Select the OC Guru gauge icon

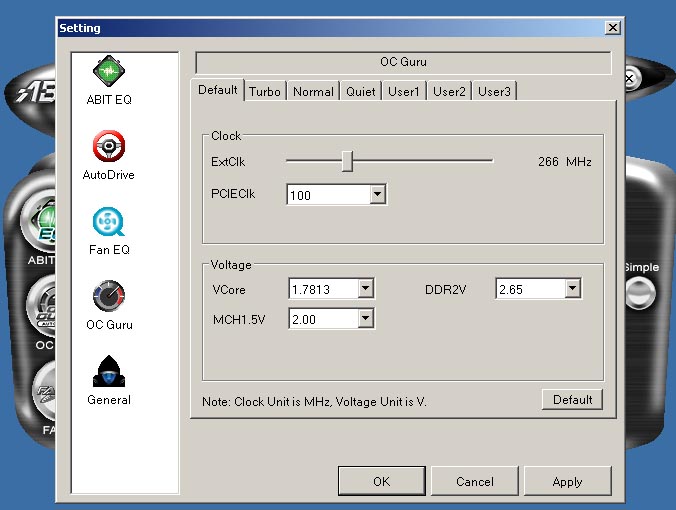[109, 296]
